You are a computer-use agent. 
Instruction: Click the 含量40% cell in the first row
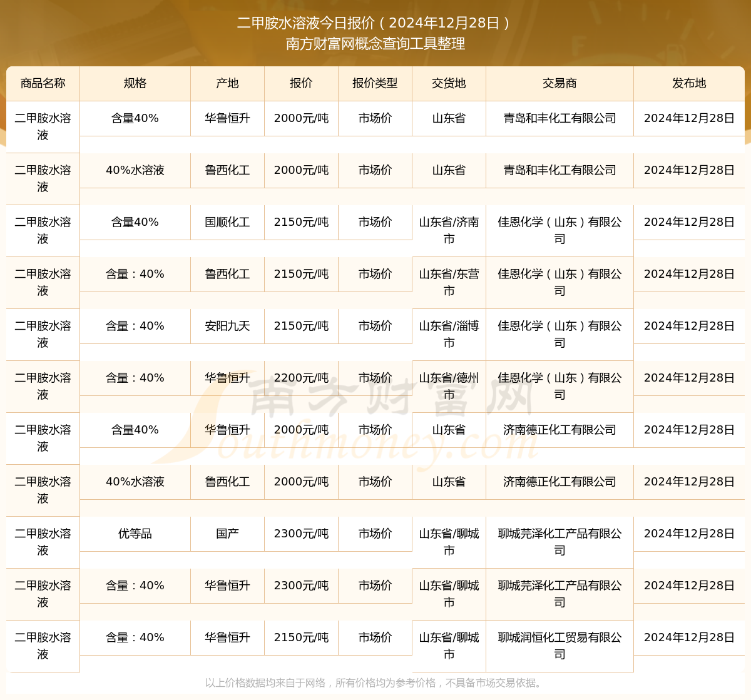pos(135,118)
